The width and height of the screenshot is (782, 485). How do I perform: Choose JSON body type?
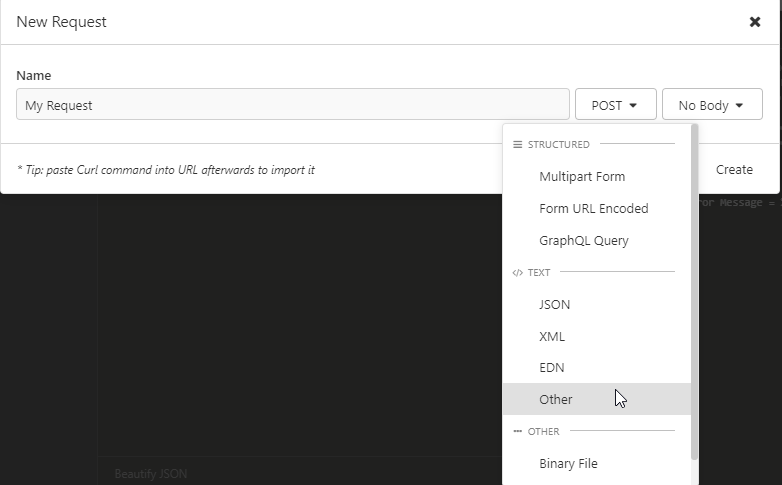point(596,304)
